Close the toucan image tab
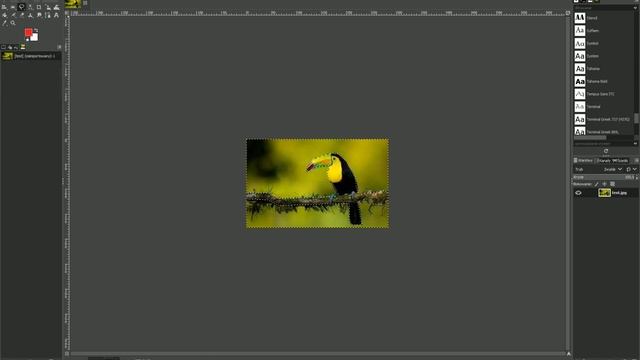The image size is (640, 360). [x=85, y=3]
